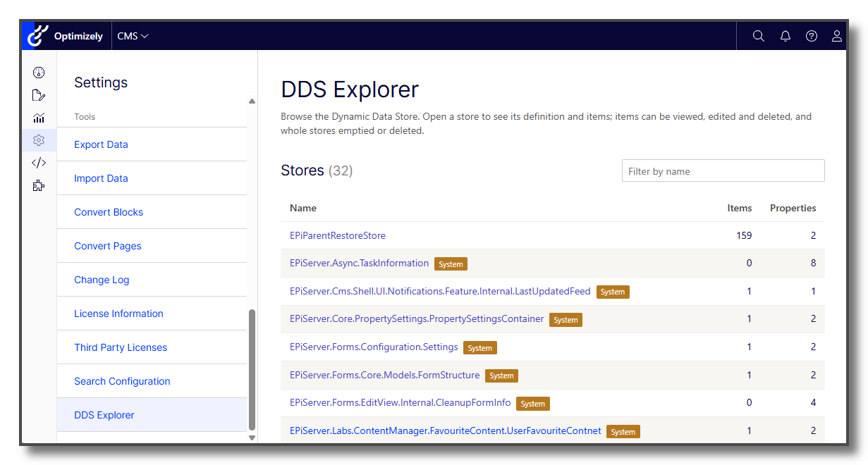868x465 pixels.
Task: Click the Filter by name input field
Action: [723, 171]
